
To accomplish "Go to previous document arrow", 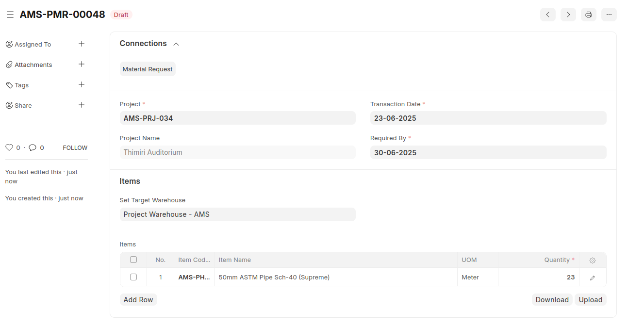I will pos(547,15).
